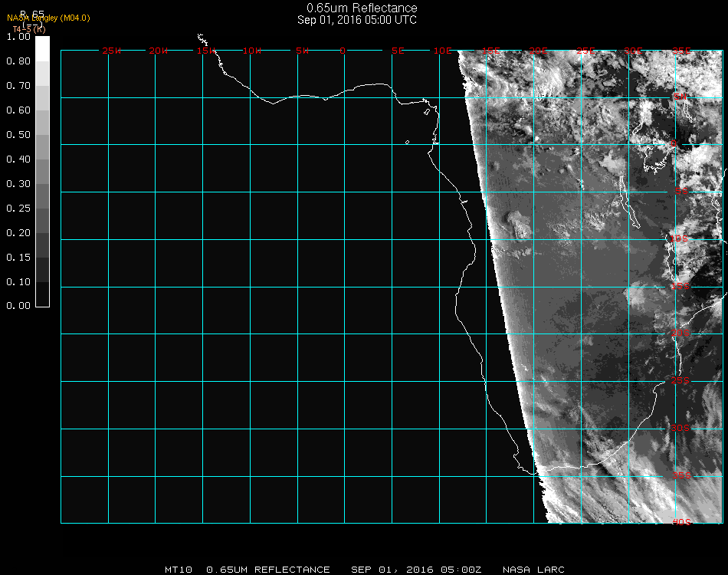728x575 pixels.
Task: Click the longitude label "25W"
Action: click(111, 51)
